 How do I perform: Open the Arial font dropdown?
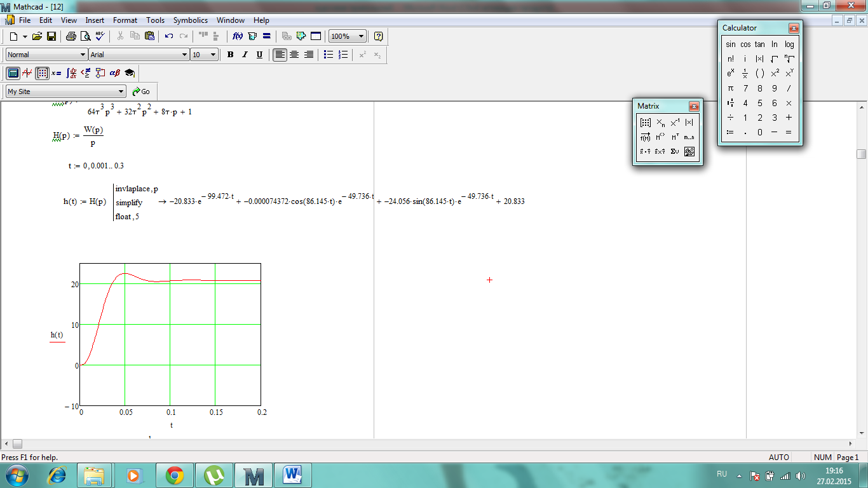tap(184, 55)
